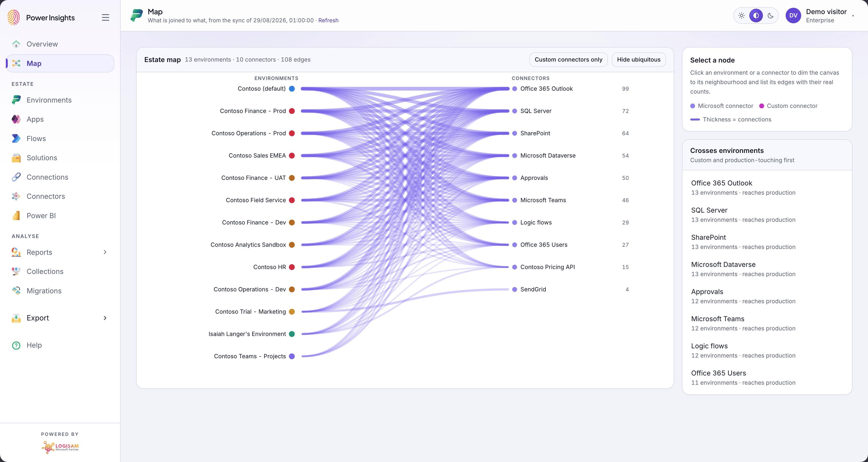
Task: Open the Connectors sidebar icon
Action: pos(16,196)
